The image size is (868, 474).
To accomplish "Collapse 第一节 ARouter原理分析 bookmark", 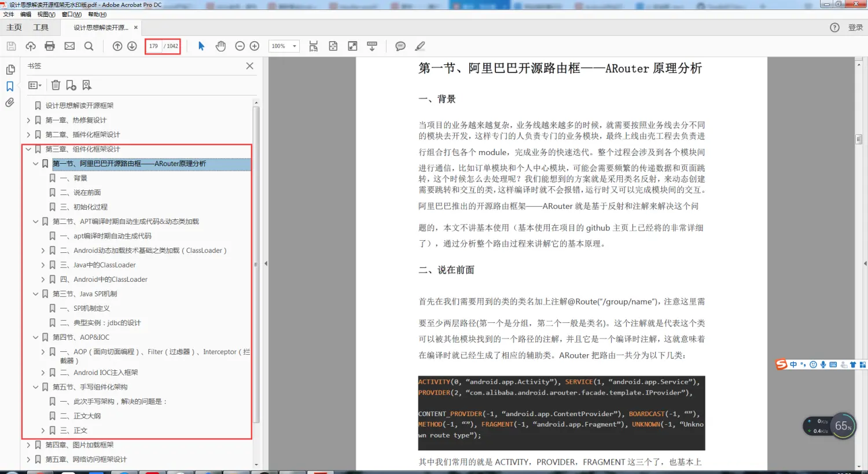I will pos(36,164).
